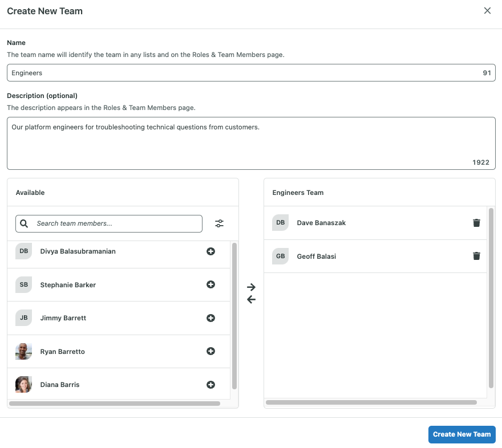
Task: Close the Create New Team dialog
Action: (x=487, y=11)
